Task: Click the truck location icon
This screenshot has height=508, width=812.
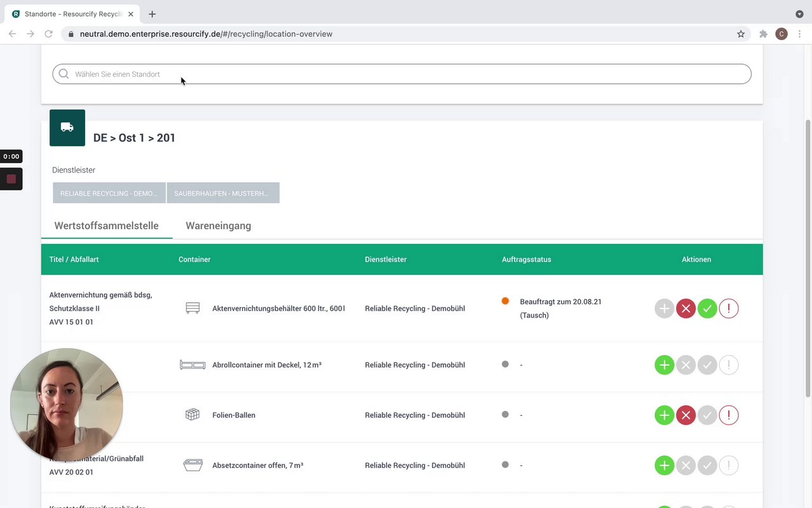Action: pyautogui.click(x=67, y=128)
